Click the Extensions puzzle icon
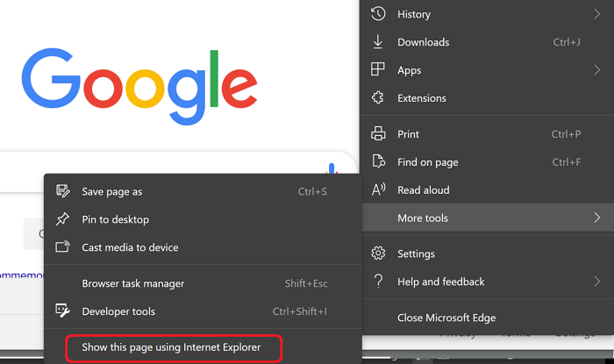The height and width of the screenshot is (364, 614). click(378, 97)
